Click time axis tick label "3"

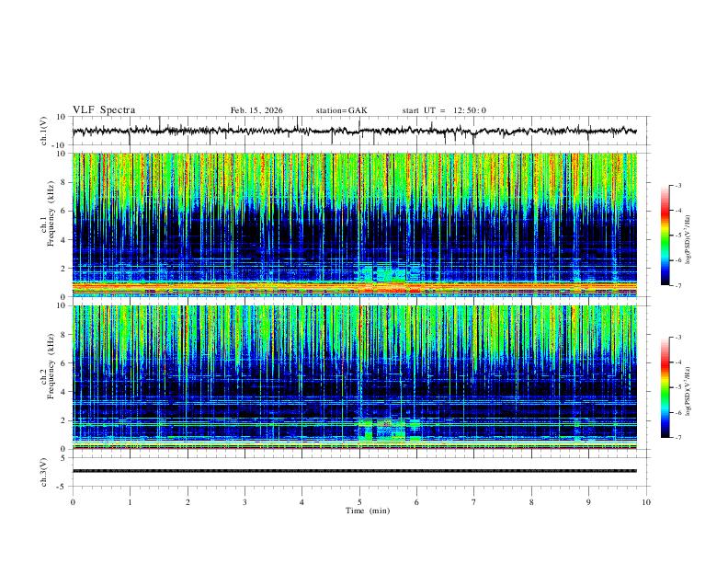tap(245, 502)
